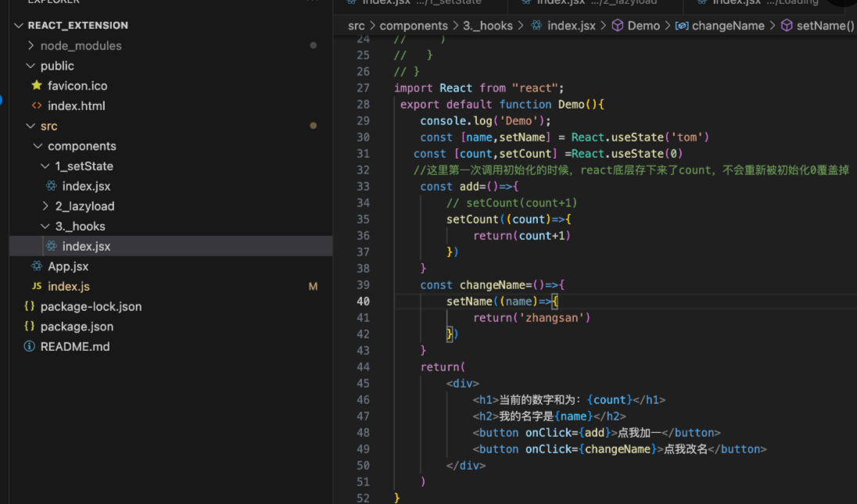Select the node_modules folder label

coord(81,46)
